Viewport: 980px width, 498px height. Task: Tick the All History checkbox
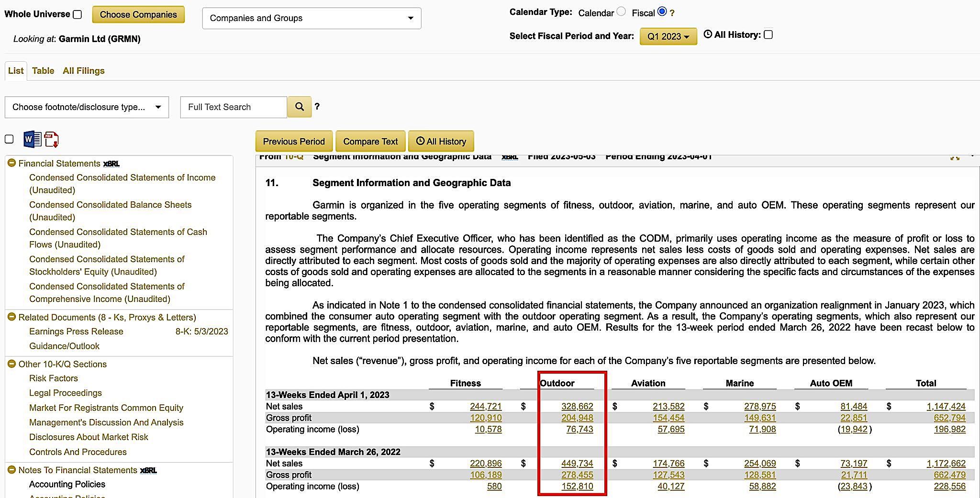coord(768,35)
